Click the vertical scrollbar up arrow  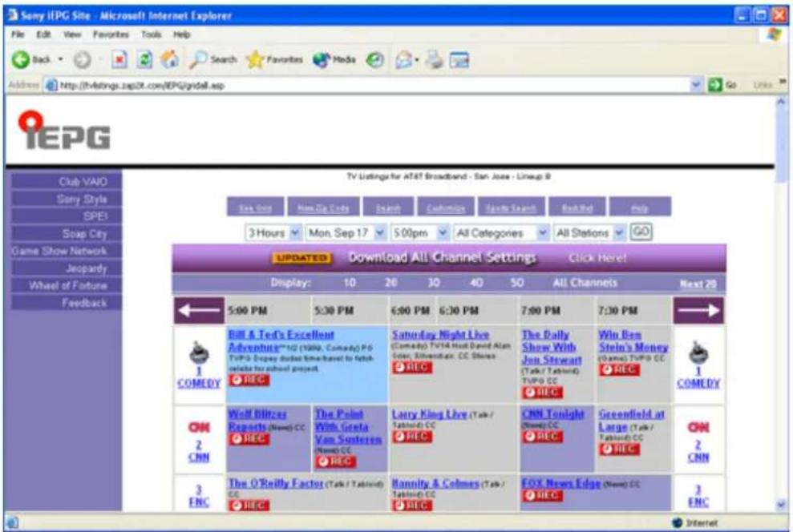781,102
